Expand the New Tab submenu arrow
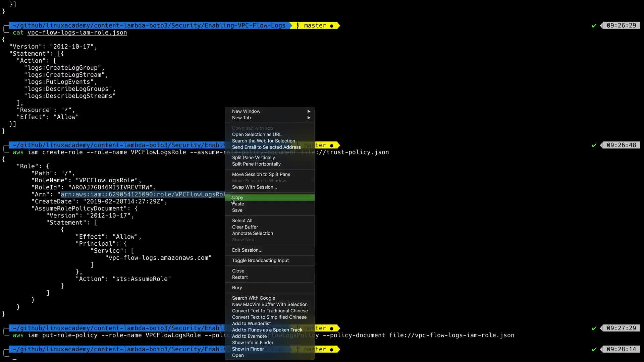644x362 pixels. coord(309,118)
